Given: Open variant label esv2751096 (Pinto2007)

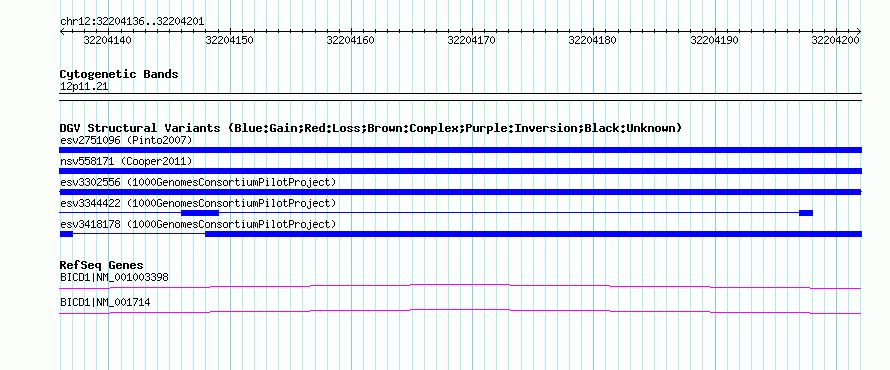Looking at the screenshot, I should point(126,140).
